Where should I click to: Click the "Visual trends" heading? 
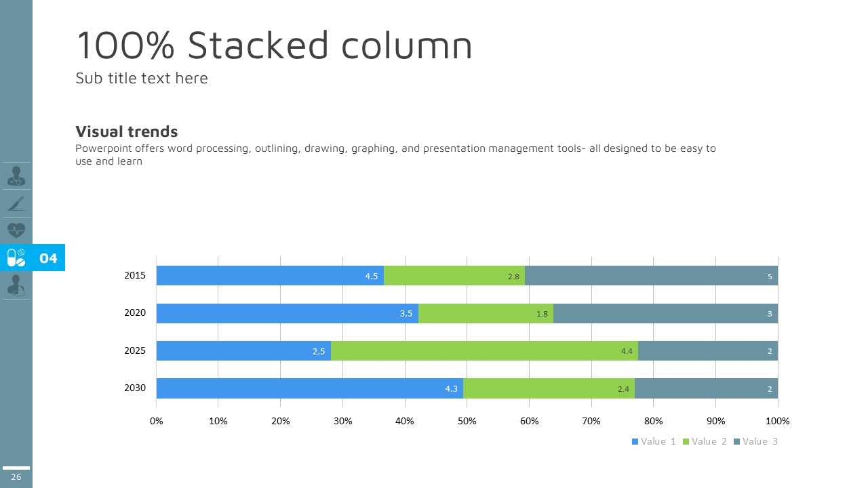click(127, 131)
